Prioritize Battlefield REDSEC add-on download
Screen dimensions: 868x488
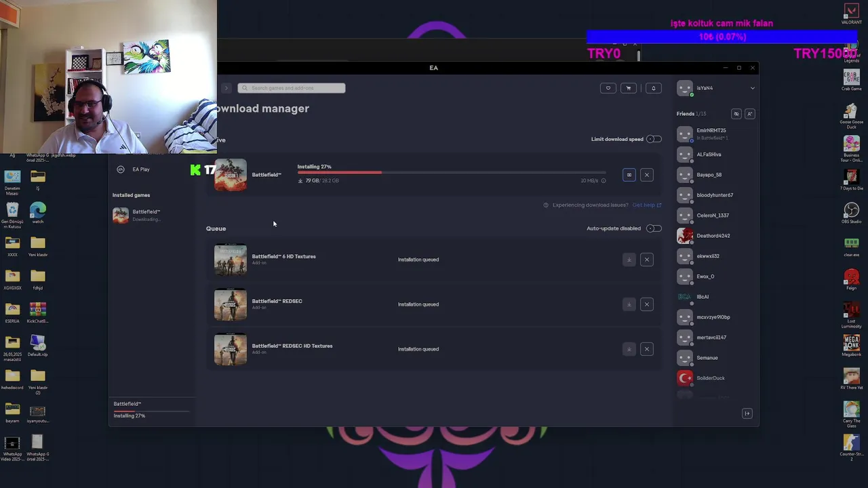(629, 304)
